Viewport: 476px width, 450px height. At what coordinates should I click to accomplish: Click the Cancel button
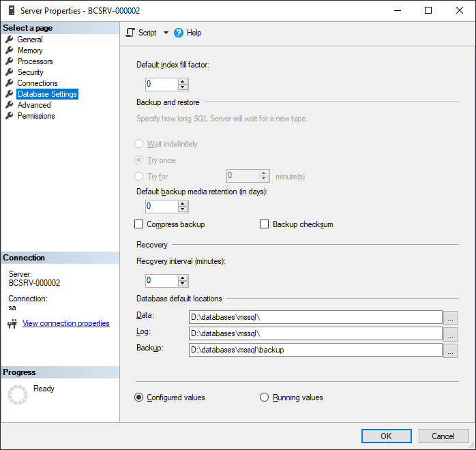coord(443,436)
